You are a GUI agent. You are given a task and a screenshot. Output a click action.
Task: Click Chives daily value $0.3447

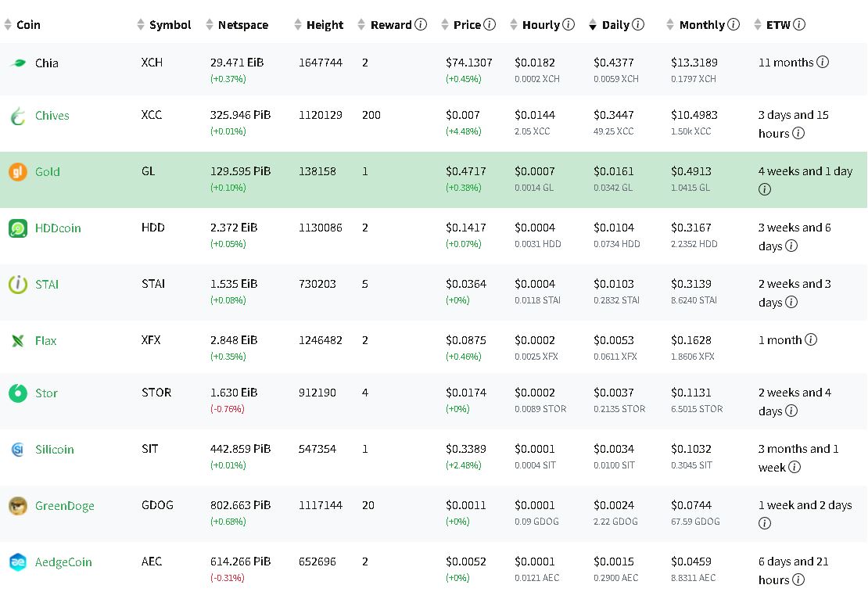614,115
